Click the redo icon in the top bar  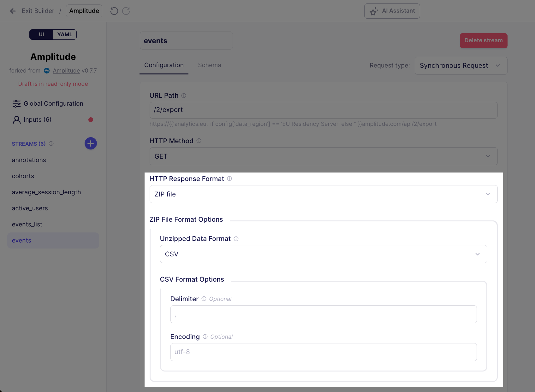pos(126,11)
